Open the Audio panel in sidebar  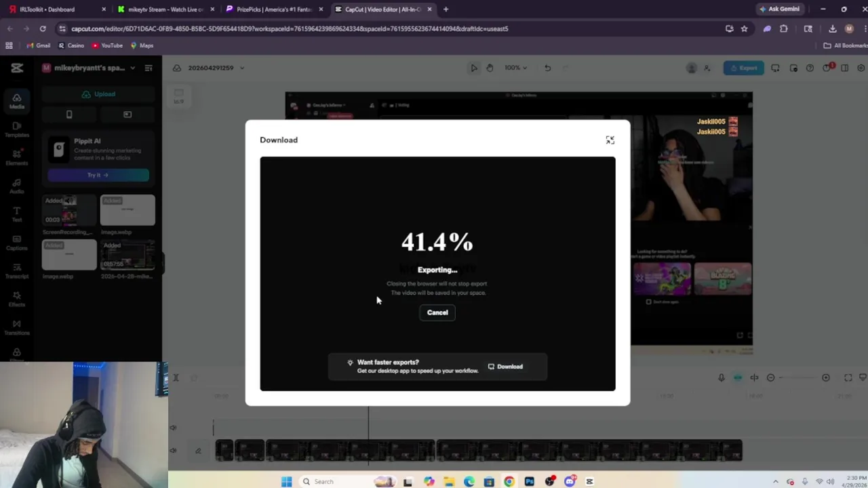17,186
